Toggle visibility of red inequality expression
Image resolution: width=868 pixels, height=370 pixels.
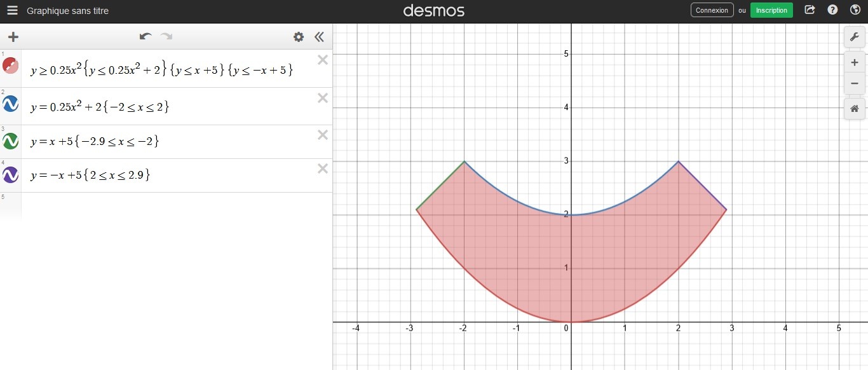coord(11,65)
